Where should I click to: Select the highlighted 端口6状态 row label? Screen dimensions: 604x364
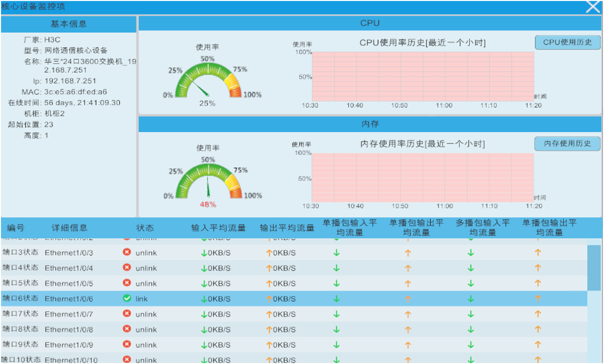(20, 298)
